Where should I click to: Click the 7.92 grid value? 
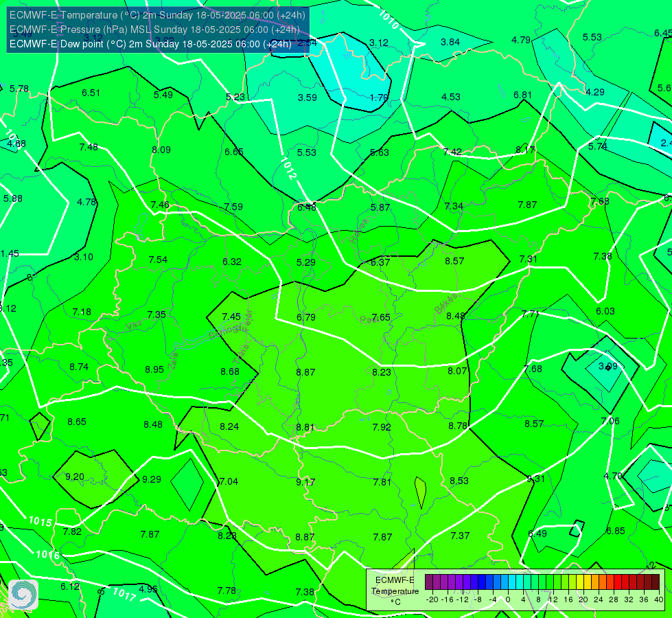point(382,427)
